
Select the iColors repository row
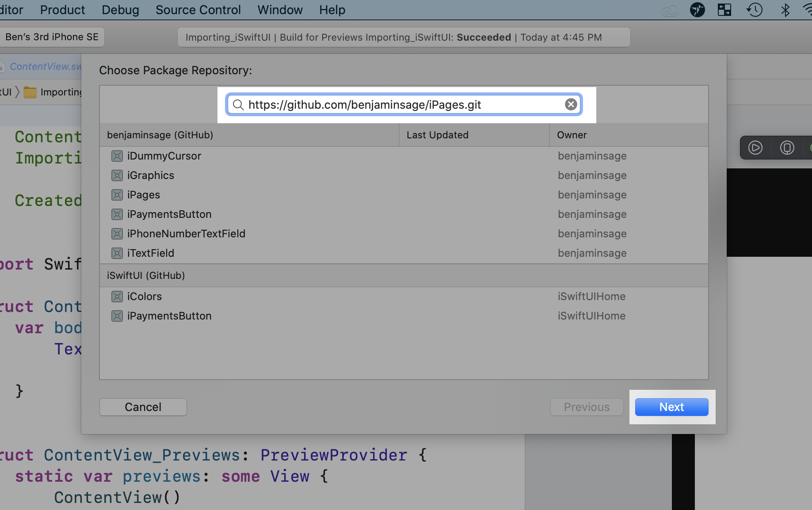tap(404, 297)
